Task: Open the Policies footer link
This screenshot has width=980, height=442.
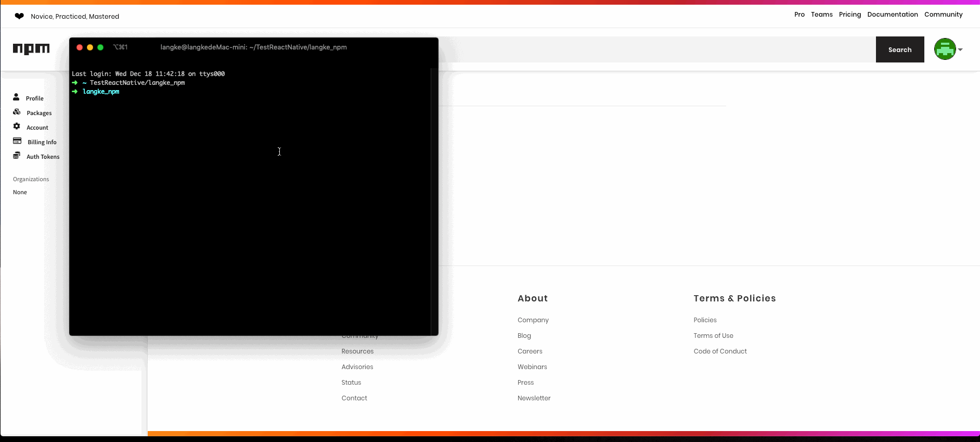Action: point(705,320)
